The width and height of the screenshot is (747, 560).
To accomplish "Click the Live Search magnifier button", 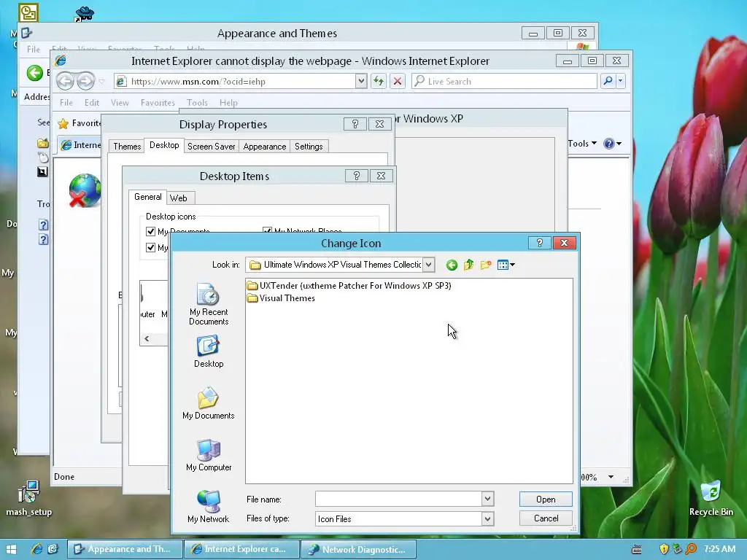I will pyautogui.click(x=608, y=82).
